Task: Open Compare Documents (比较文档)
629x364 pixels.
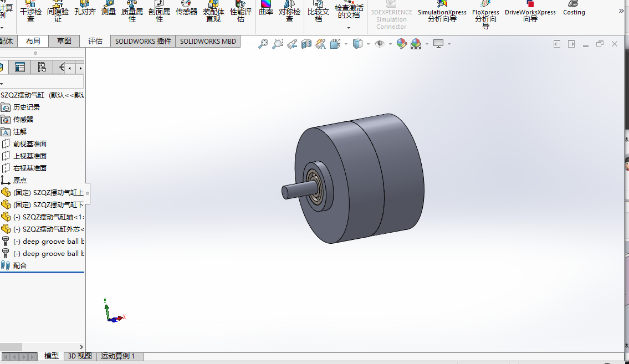Action: [318, 11]
